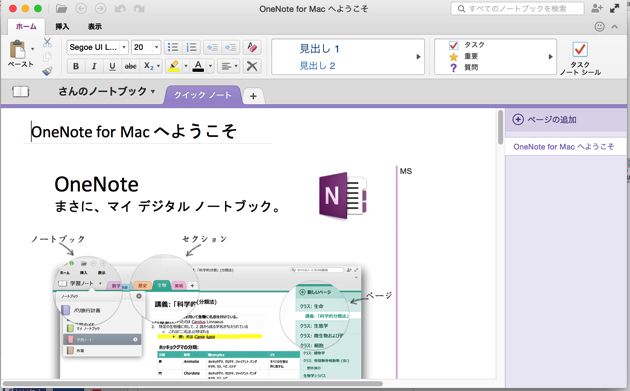Image resolution: width=630 pixels, height=391 pixels.
Task: Expand the tags gallery arrow
Action: [x=551, y=57]
